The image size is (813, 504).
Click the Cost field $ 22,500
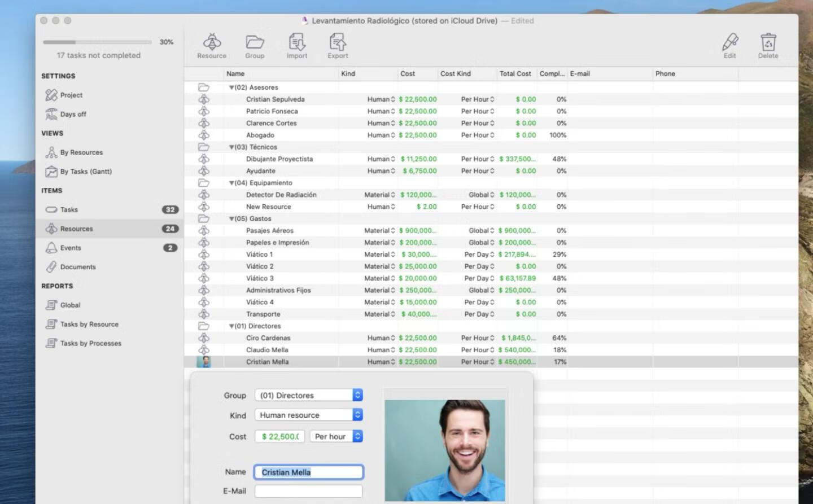point(280,436)
